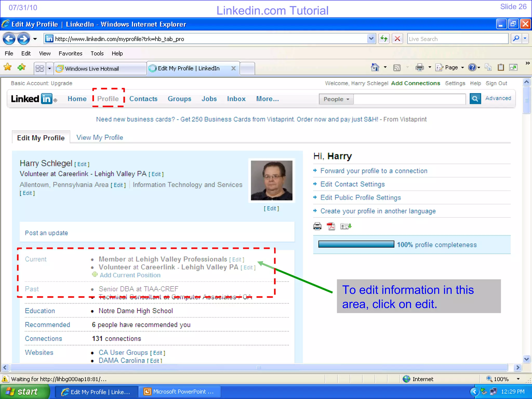Open the Help menu
Screen dimensions: 532x399
point(117,53)
